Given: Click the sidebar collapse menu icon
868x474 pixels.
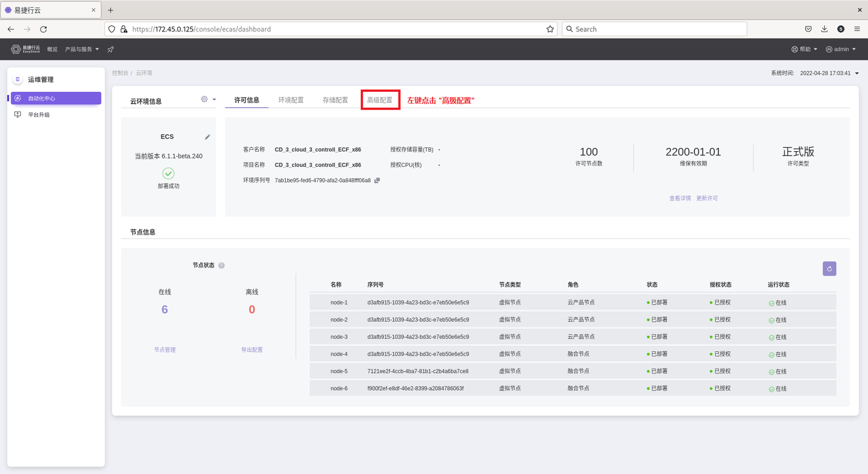Looking at the screenshot, I should coord(17,80).
